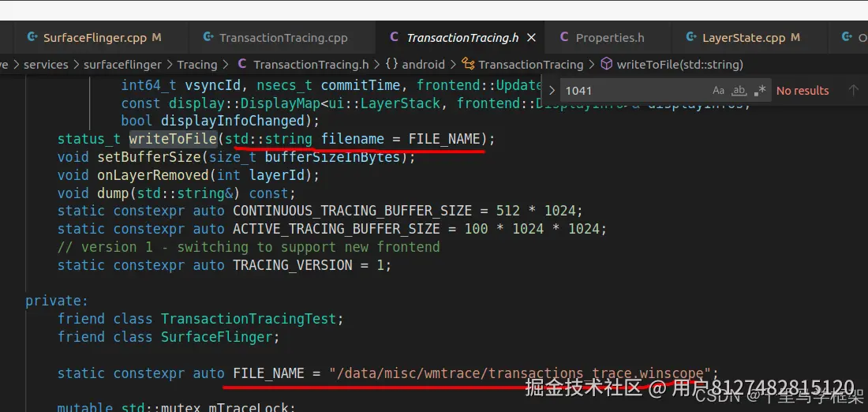Image resolution: width=868 pixels, height=412 pixels.
Task: Click the highlighted writeToFile function name
Action: 173,139
